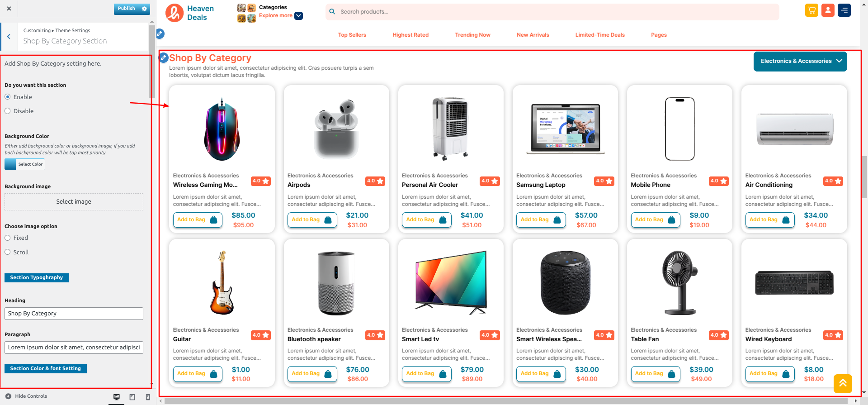868x405 pixels.
Task: Click the search magnifier icon
Action: pos(332,12)
